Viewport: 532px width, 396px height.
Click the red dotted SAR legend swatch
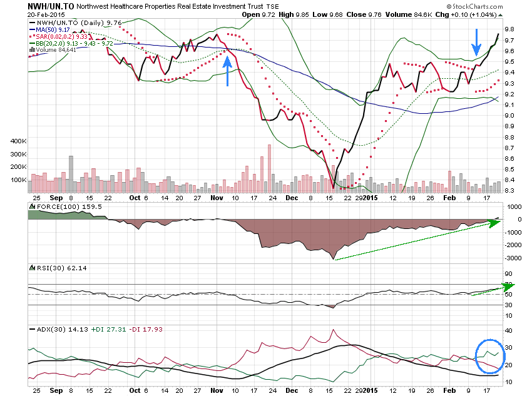click(x=32, y=37)
